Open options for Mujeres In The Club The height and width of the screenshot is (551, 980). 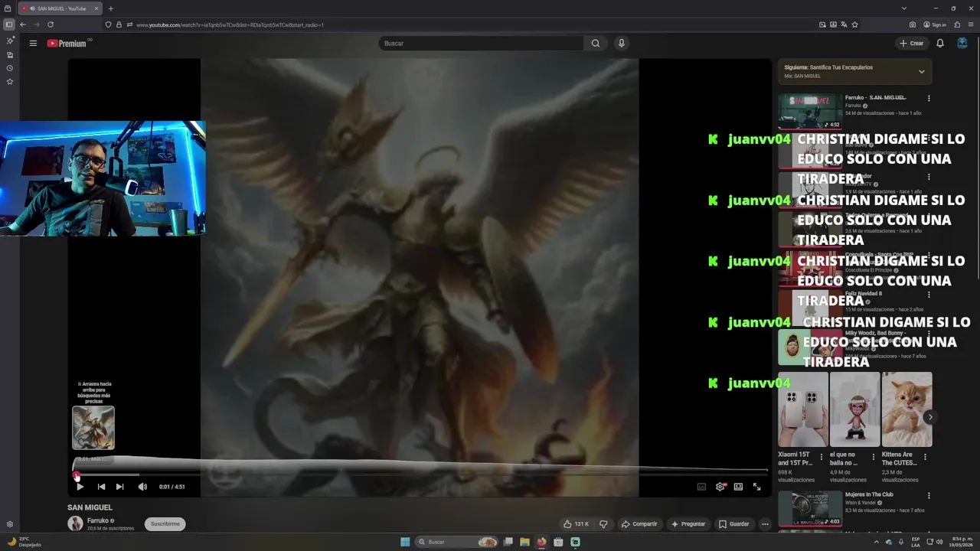click(929, 495)
